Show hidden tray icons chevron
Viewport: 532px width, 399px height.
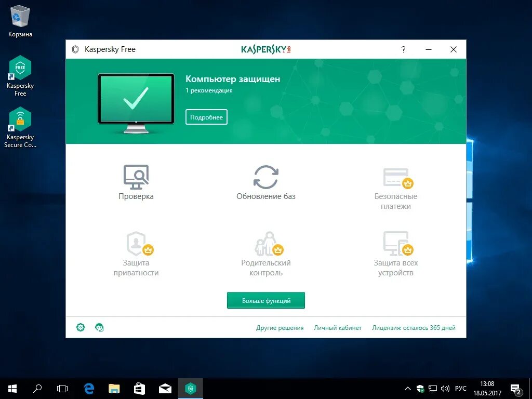pyautogui.click(x=408, y=389)
